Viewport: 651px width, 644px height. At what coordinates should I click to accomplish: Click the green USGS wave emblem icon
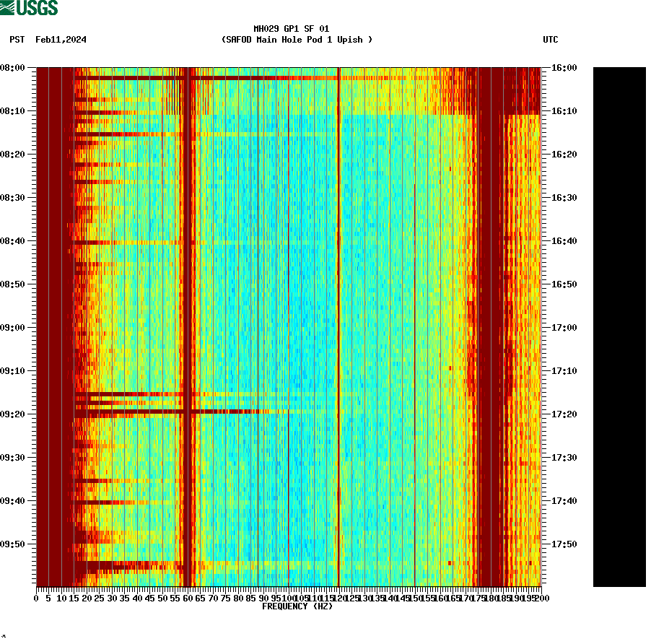pyautogui.click(x=7, y=7)
